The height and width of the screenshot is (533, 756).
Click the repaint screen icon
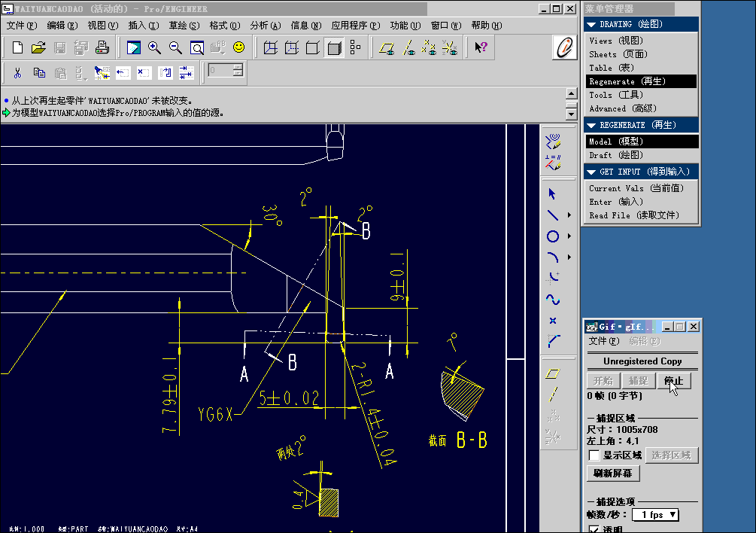pos(134,47)
